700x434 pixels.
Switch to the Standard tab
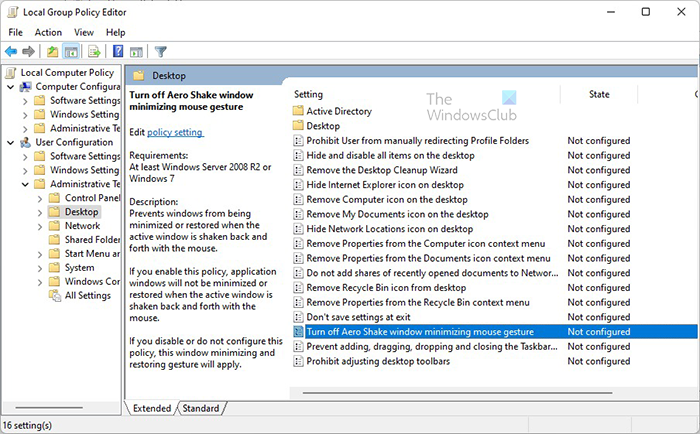pos(200,409)
